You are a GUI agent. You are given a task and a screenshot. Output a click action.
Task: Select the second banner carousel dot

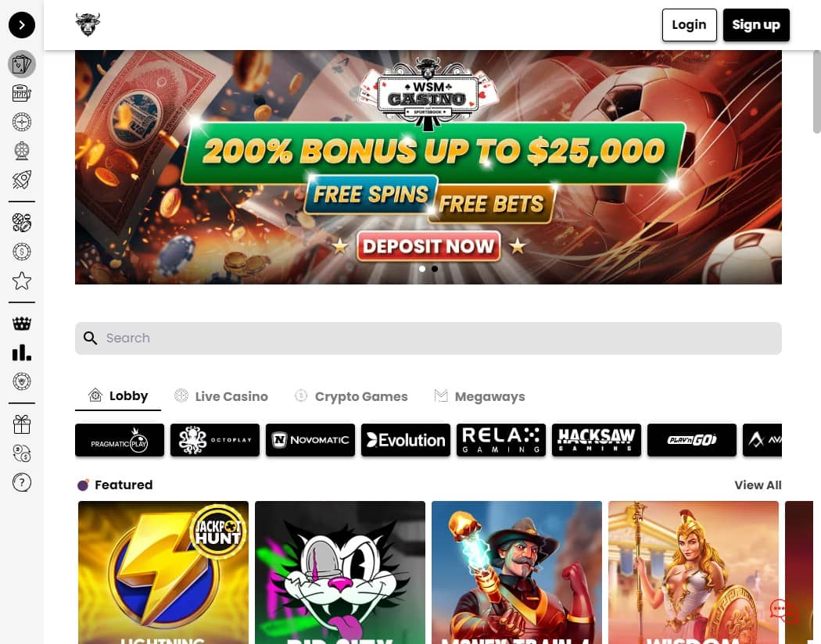click(x=435, y=269)
